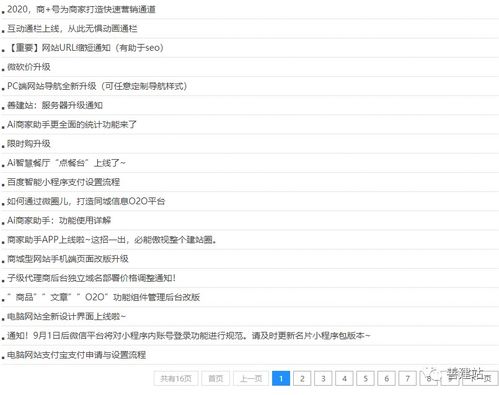Go to page 2

302,379
